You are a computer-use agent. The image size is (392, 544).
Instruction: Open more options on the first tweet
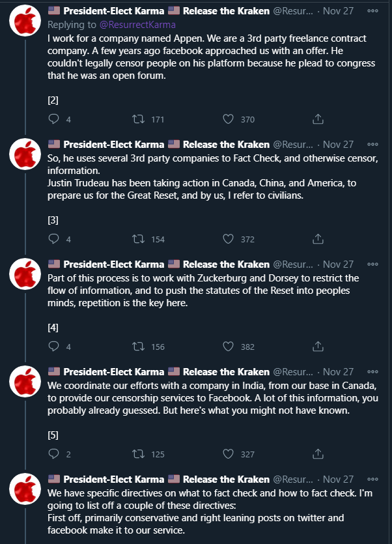(x=372, y=11)
